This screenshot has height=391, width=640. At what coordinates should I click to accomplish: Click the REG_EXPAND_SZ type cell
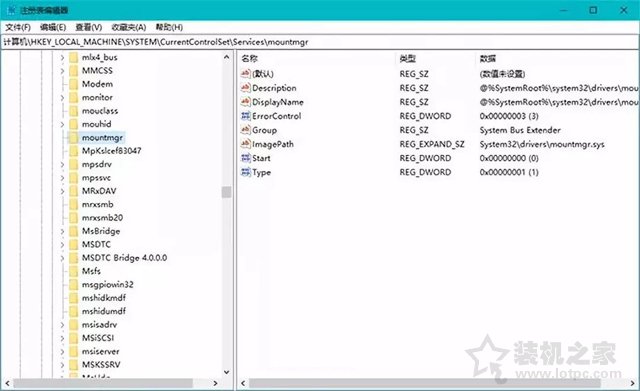point(432,144)
